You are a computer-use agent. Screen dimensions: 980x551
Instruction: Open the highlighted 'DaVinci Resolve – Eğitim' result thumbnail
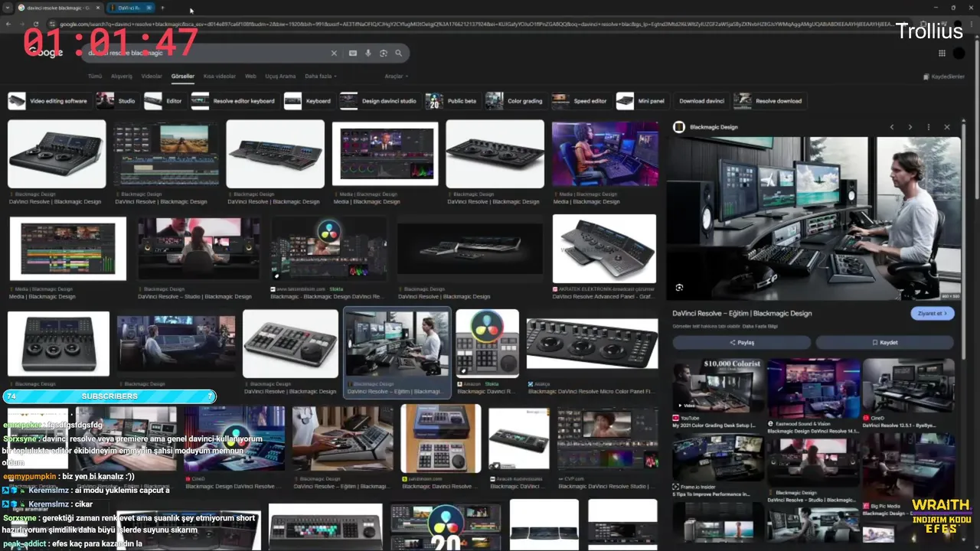pyautogui.click(x=397, y=344)
